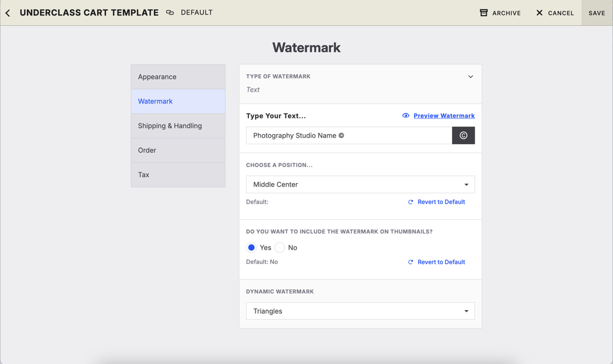Click the watermark text input field
Viewport: 613px width, 364px height.
click(348, 135)
